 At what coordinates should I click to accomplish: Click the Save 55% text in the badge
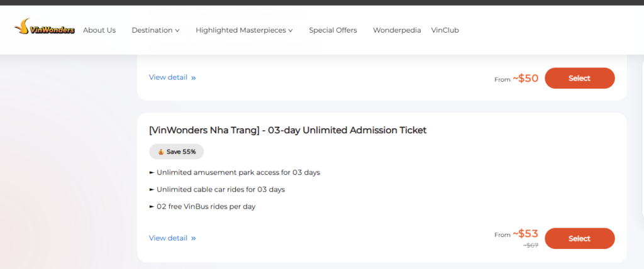[x=182, y=151]
